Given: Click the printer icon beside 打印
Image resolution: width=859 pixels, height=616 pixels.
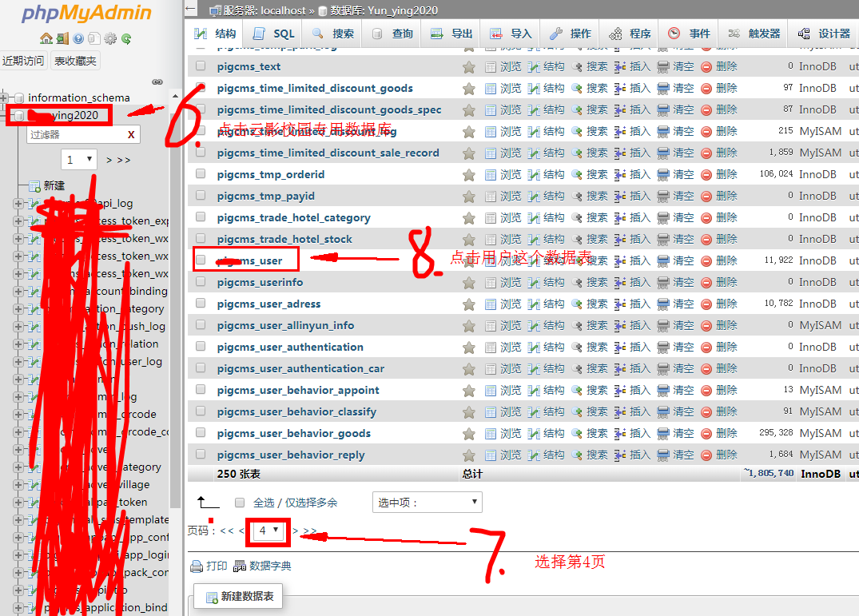Looking at the screenshot, I should click(x=197, y=566).
